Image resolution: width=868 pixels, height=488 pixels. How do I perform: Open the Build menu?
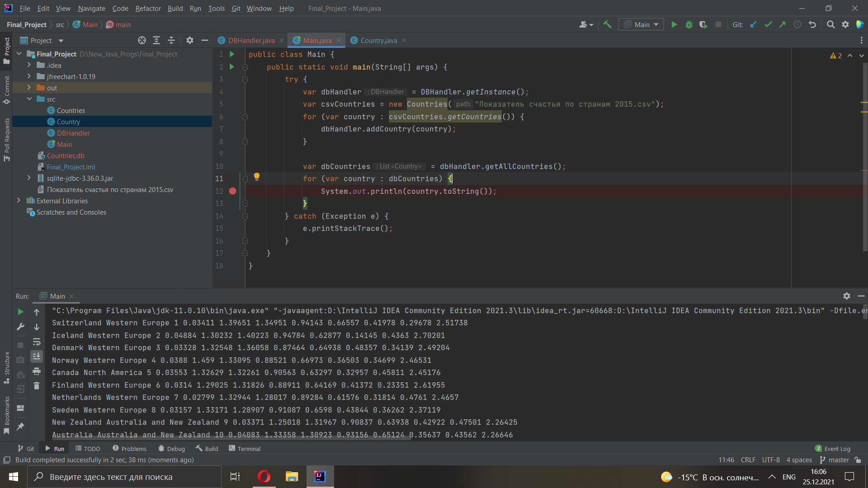(x=175, y=8)
